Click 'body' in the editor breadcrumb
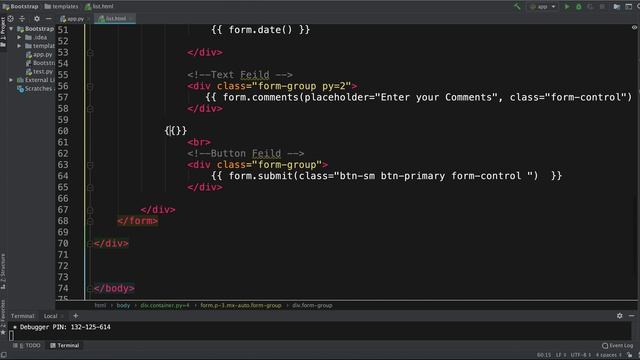The height and width of the screenshot is (360, 640). (123, 305)
